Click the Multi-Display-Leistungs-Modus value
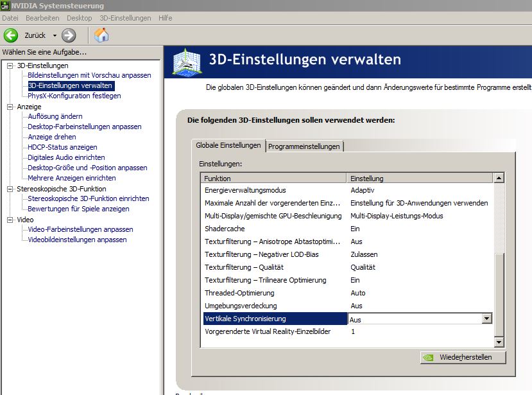 (397, 216)
